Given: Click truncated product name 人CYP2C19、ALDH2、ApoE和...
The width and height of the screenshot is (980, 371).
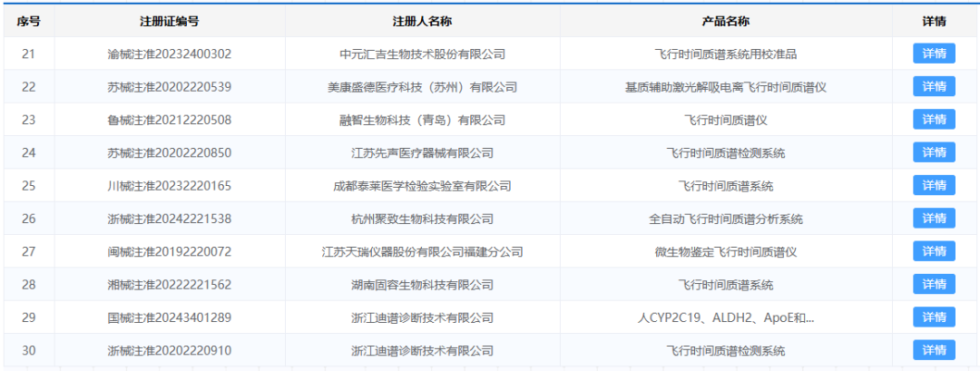Looking at the screenshot, I should [725, 317].
